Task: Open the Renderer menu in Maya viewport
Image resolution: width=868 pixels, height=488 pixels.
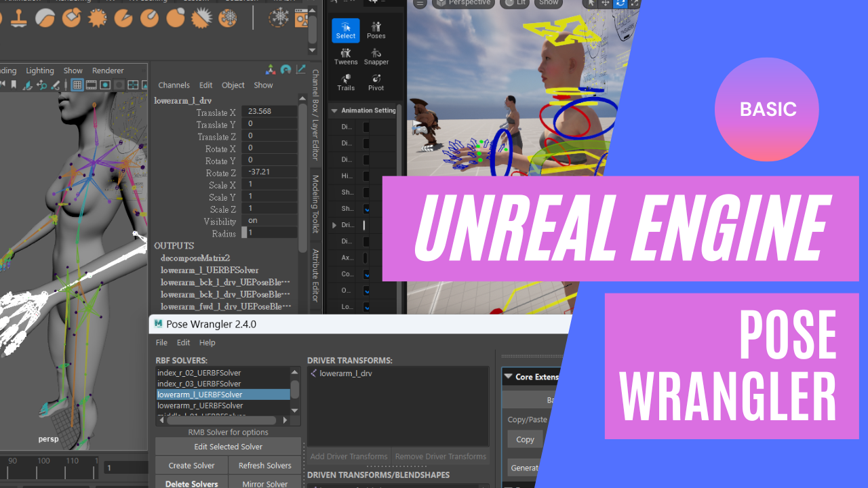Action: point(108,70)
